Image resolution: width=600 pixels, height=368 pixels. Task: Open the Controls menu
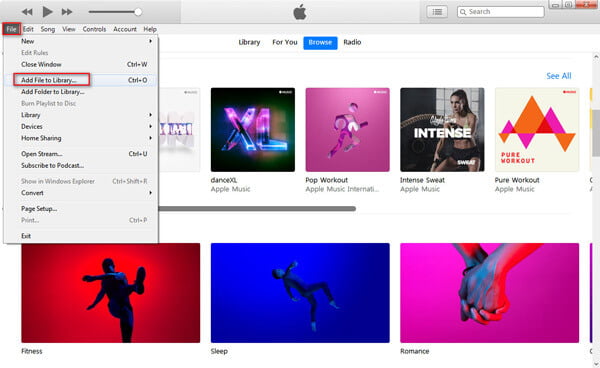[94, 29]
